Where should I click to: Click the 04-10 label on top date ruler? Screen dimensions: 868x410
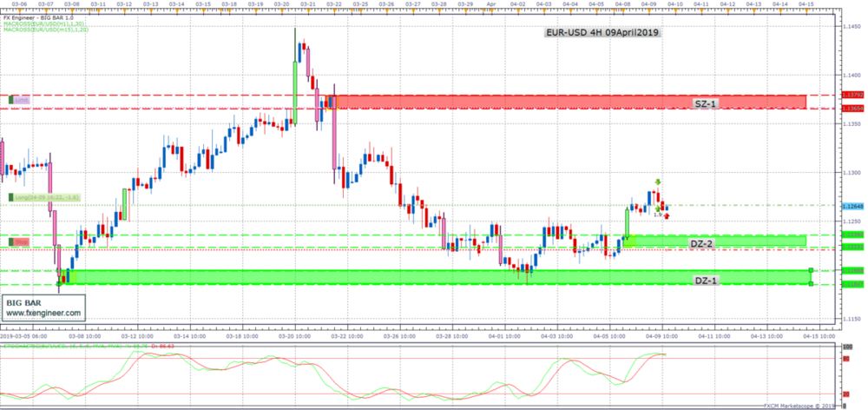coord(674,3)
